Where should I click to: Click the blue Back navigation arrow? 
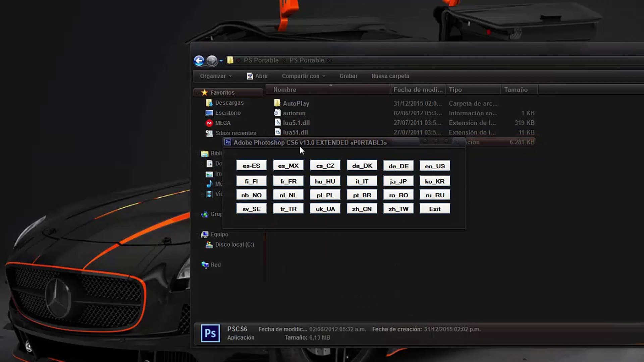pos(199,61)
